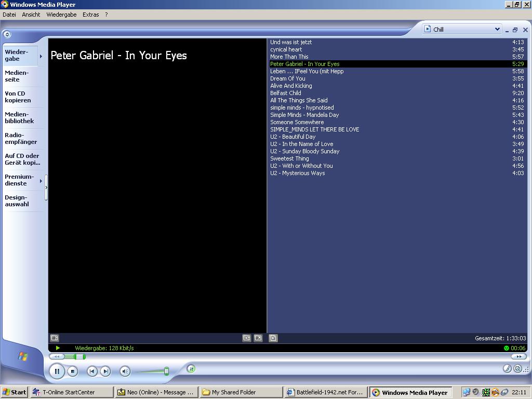The image size is (532, 399).
Task: Collapse the taskbar panel with side handle
Action: tap(46, 187)
